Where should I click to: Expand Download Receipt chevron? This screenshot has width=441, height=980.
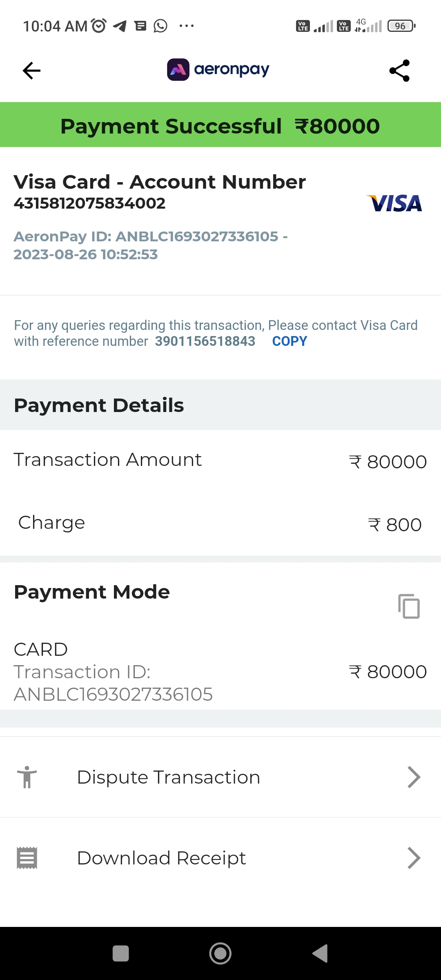(414, 858)
